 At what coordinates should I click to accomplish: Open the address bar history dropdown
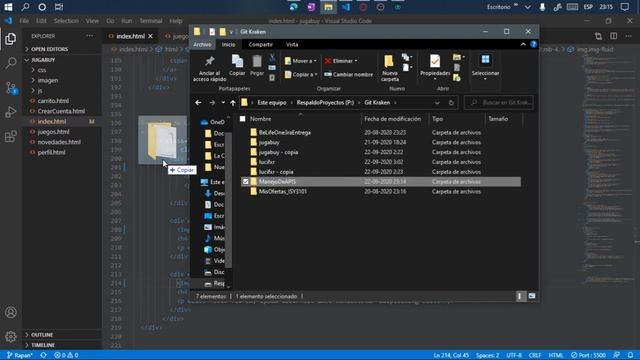pyautogui.click(x=437, y=103)
